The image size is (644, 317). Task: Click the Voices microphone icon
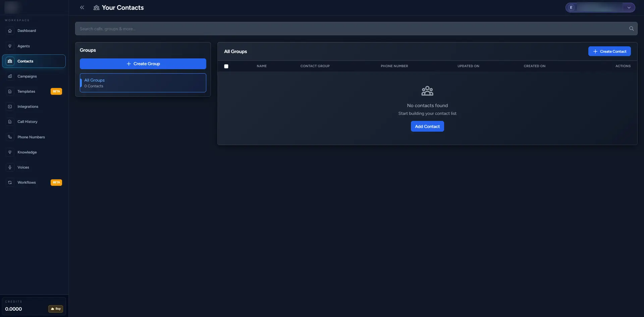click(x=10, y=167)
